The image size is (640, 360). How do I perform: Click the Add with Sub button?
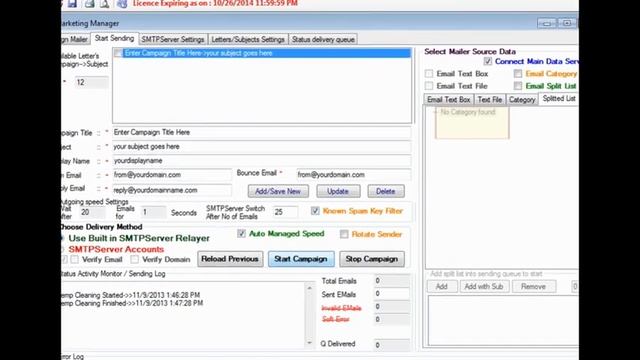[484, 287]
